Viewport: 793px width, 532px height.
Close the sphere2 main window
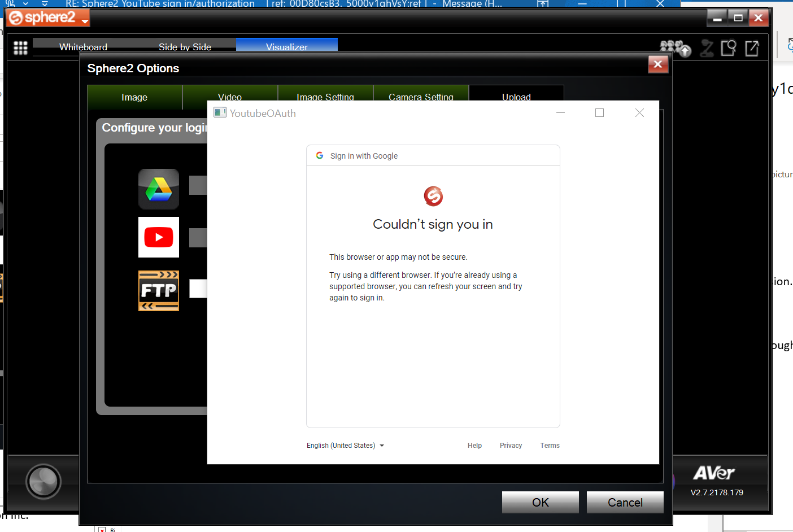(x=759, y=18)
